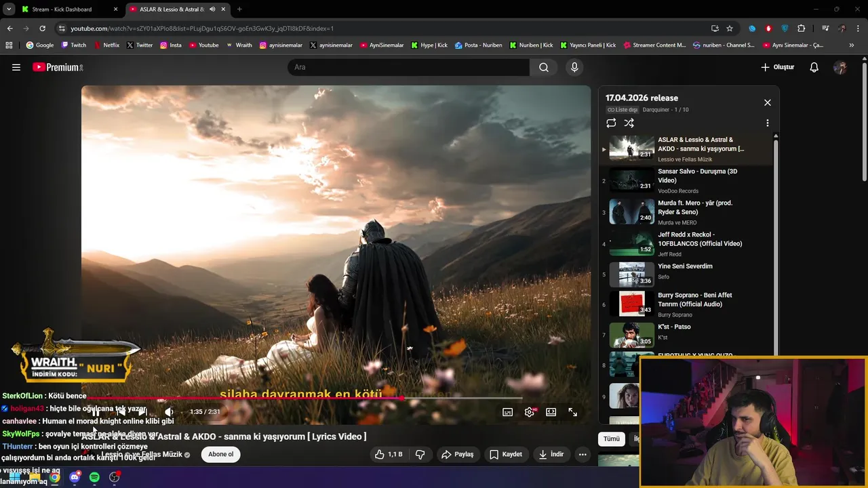868x488 pixels.
Task: Open more actions ellipsis below video
Action: [583, 454]
